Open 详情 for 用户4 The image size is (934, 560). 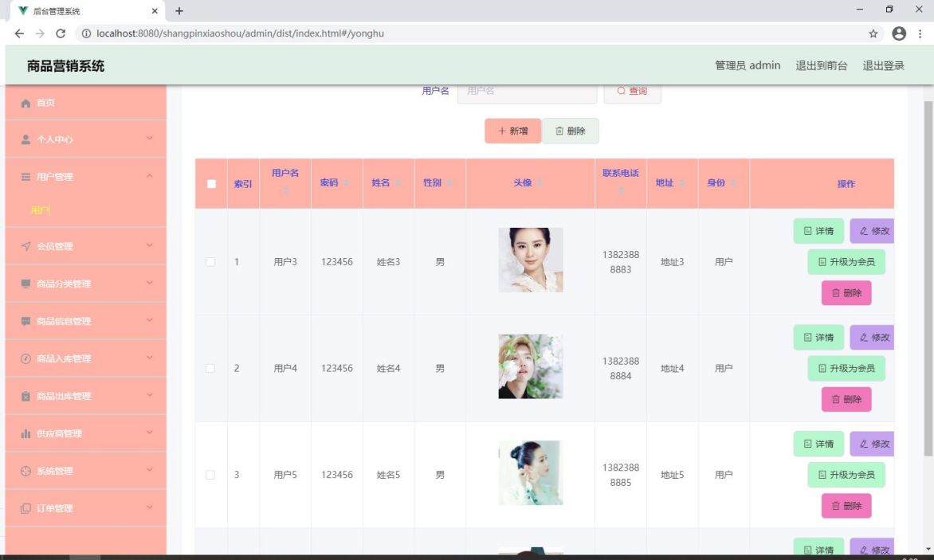click(818, 338)
